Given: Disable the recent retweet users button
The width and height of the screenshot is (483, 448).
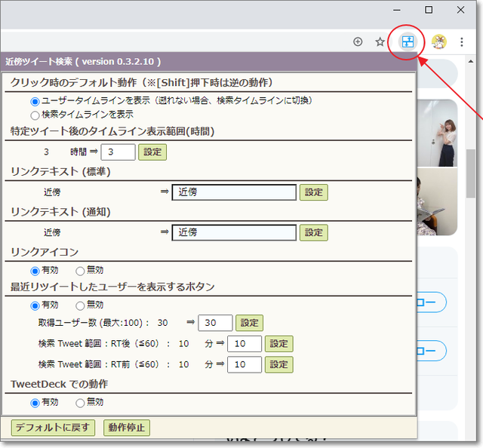Looking at the screenshot, I should pyautogui.click(x=81, y=305).
